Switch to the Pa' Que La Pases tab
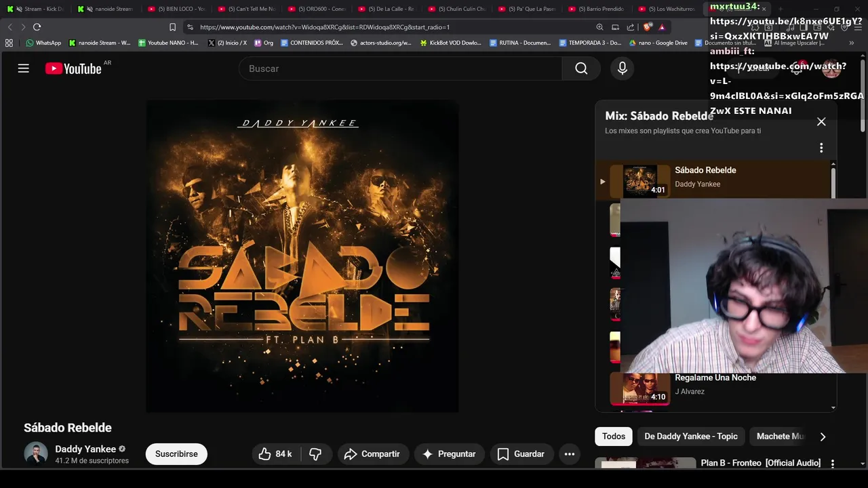The width and height of the screenshot is (868, 488). pos(526,9)
